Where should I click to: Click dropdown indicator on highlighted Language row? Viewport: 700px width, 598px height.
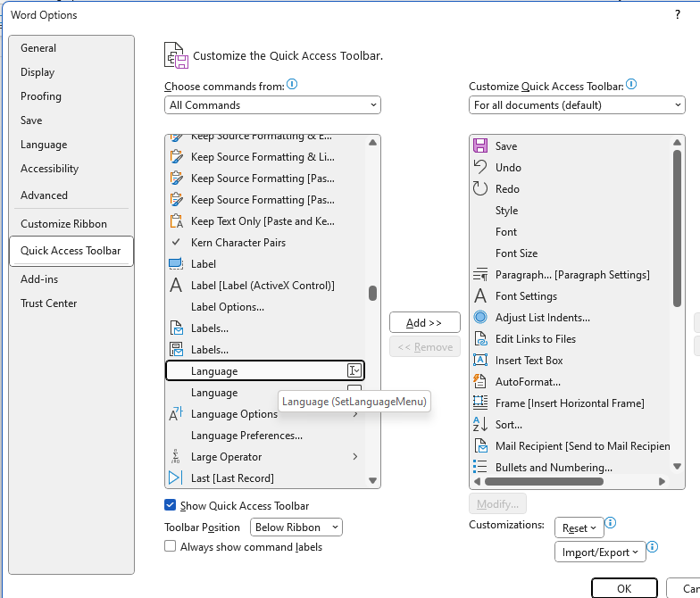pyautogui.click(x=354, y=370)
